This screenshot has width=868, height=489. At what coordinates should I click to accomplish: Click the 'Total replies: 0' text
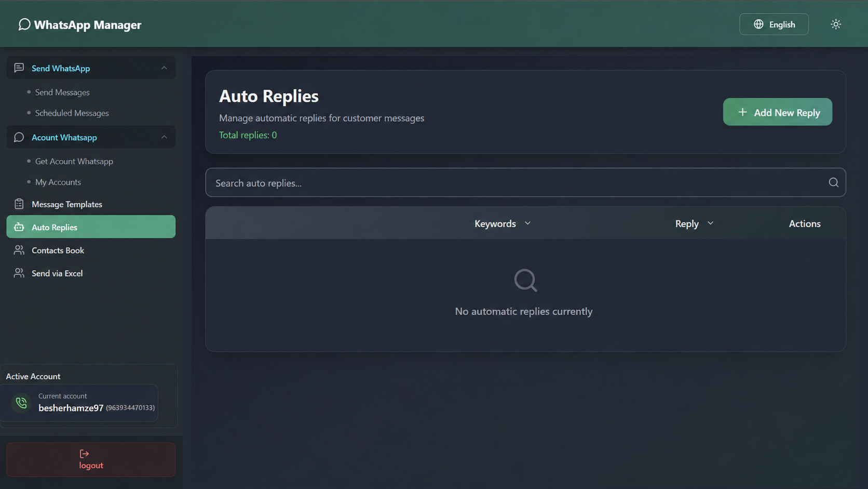[x=248, y=135]
